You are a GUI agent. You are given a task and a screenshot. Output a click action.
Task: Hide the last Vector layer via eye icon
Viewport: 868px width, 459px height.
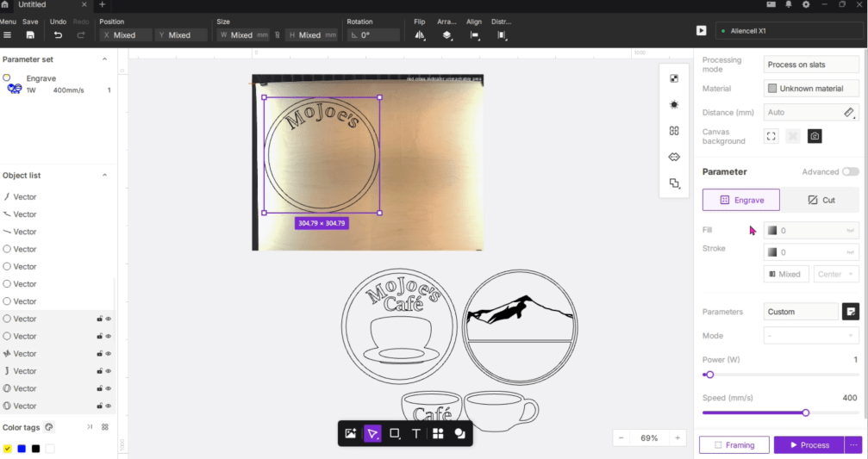pos(109,406)
